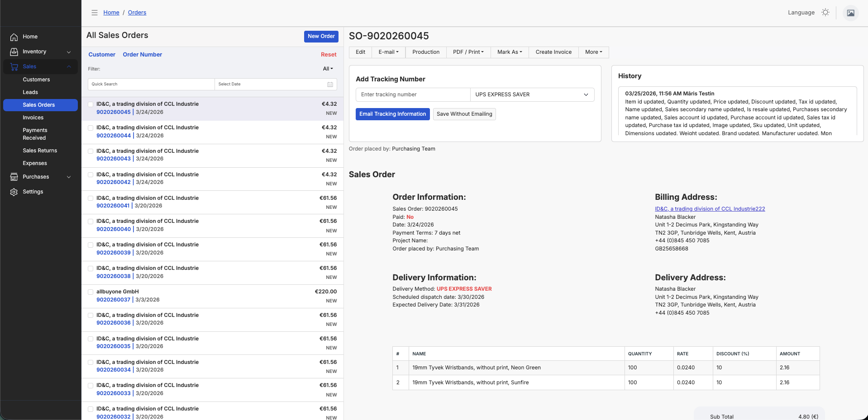Toggle the light/dark theme sun icon
The width and height of the screenshot is (868, 420).
point(825,13)
